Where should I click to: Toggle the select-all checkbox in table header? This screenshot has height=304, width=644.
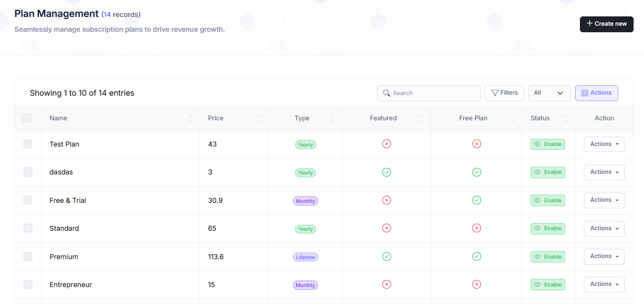point(27,118)
